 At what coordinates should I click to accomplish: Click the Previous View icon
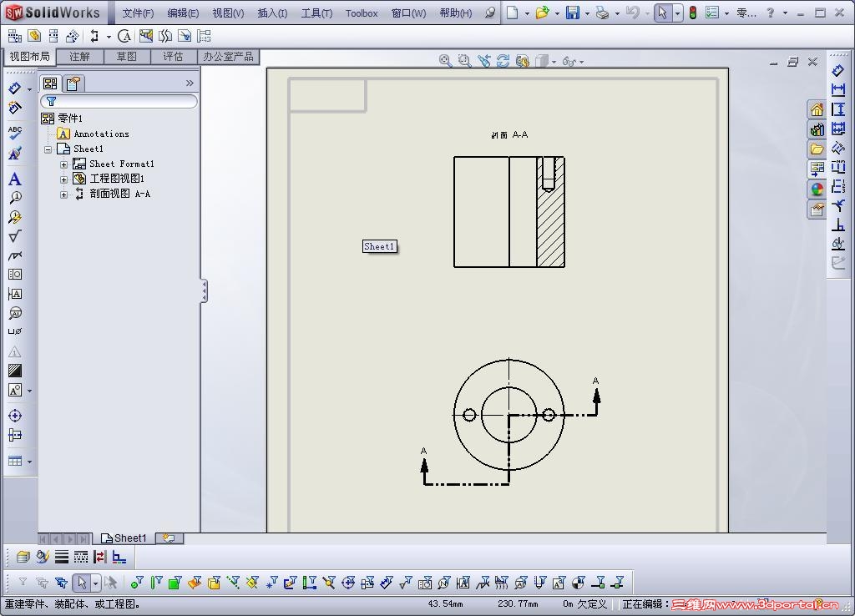(x=483, y=60)
